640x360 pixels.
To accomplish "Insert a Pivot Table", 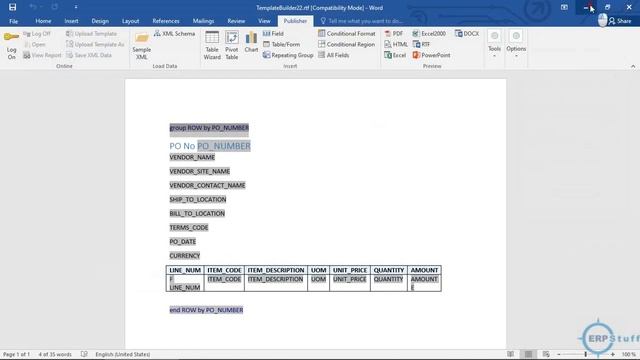I will click(x=231, y=46).
